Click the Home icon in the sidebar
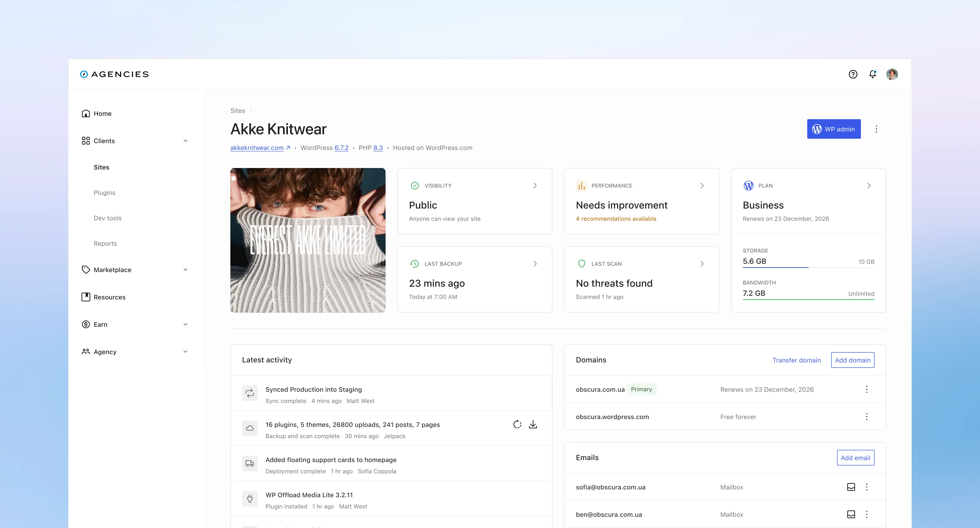The image size is (980, 528). point(86,113)
